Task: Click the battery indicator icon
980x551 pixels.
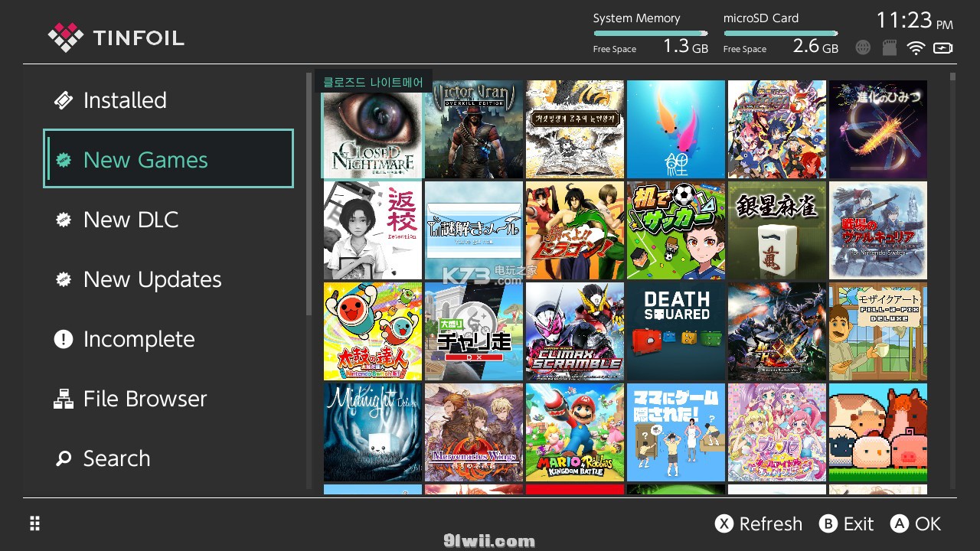Action: [x=943, y=47]
